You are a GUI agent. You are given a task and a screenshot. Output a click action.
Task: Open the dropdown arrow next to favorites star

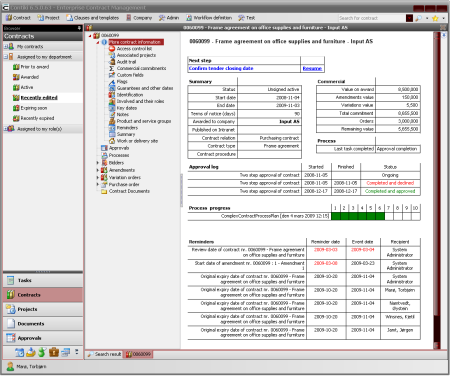444,18
